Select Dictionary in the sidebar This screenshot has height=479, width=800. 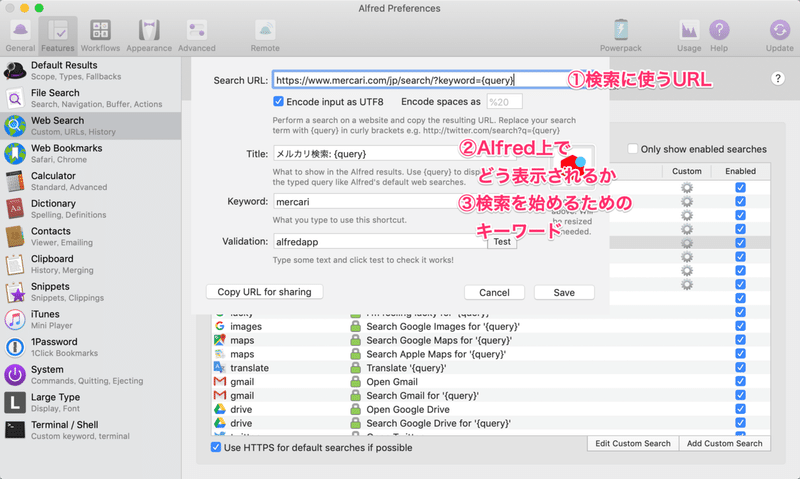pyautogui.click(x=91, y=209)
